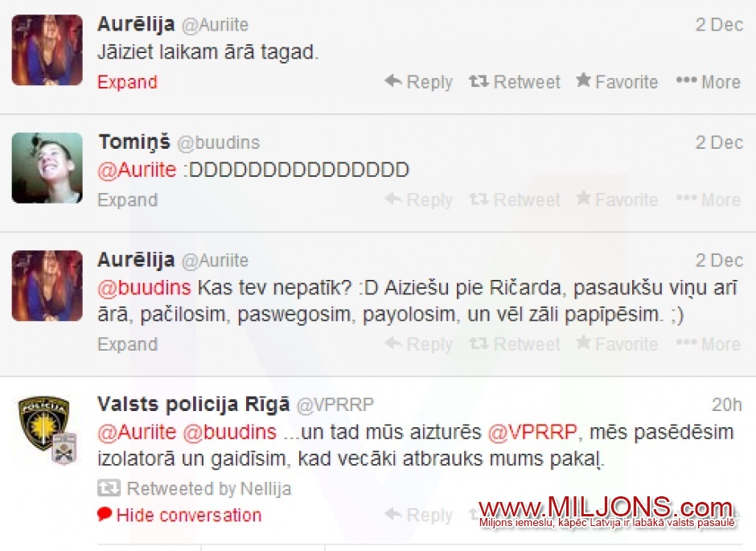Reply to Tomiņš's tweet
This screenshot has height=551, width=756.
coord(419,199)
